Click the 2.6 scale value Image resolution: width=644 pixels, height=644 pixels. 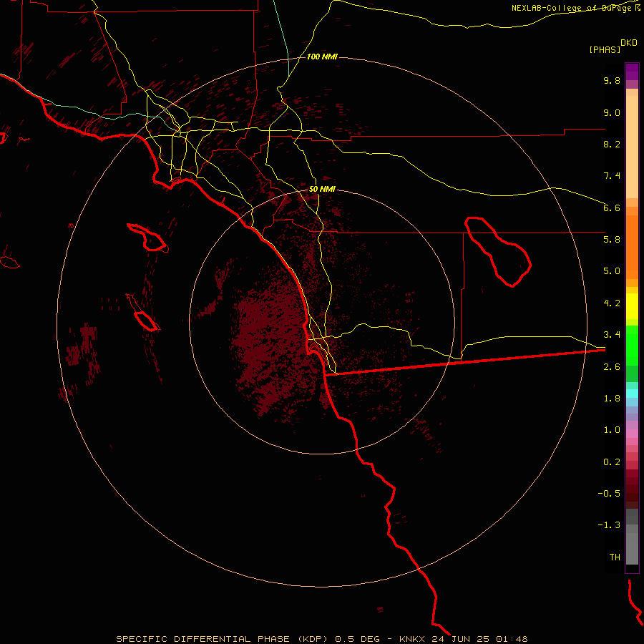pos(612,367)
